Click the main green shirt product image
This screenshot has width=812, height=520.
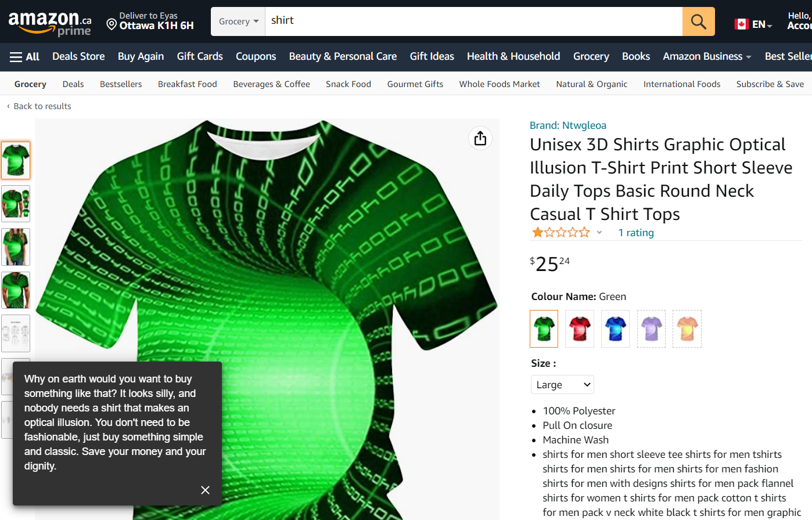pos(267,319)
